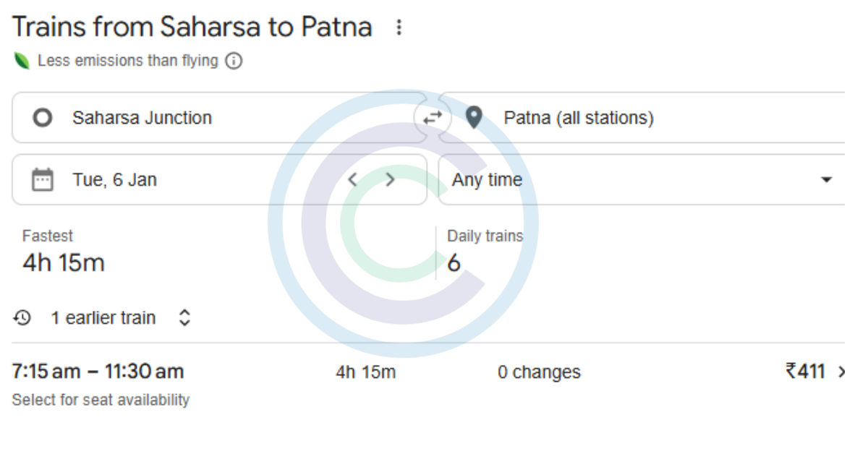Screen dimensions: 868x454
Task: Click the next day chevron arrow
Action: pos(390,179)
